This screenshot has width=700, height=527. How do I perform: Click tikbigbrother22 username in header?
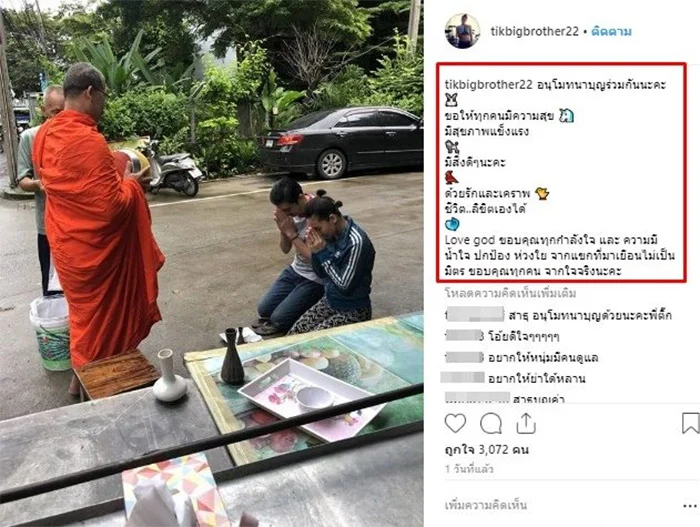click(534, 31)
